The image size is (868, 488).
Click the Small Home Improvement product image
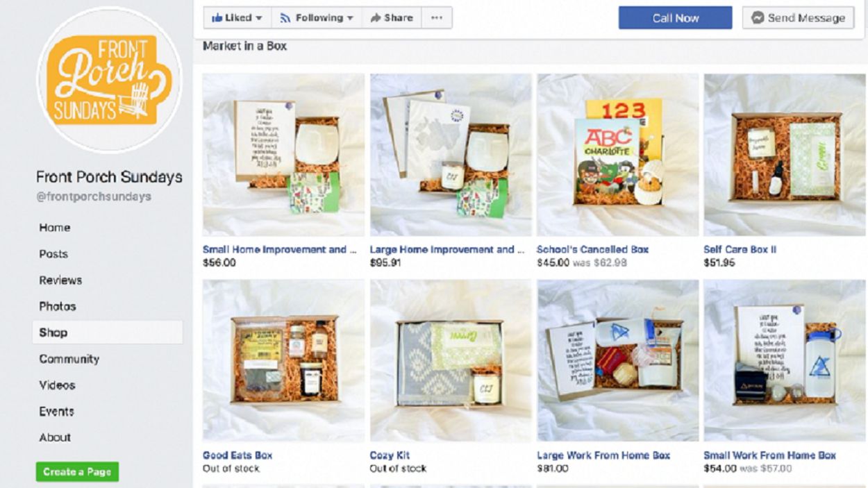pos(283,155)
